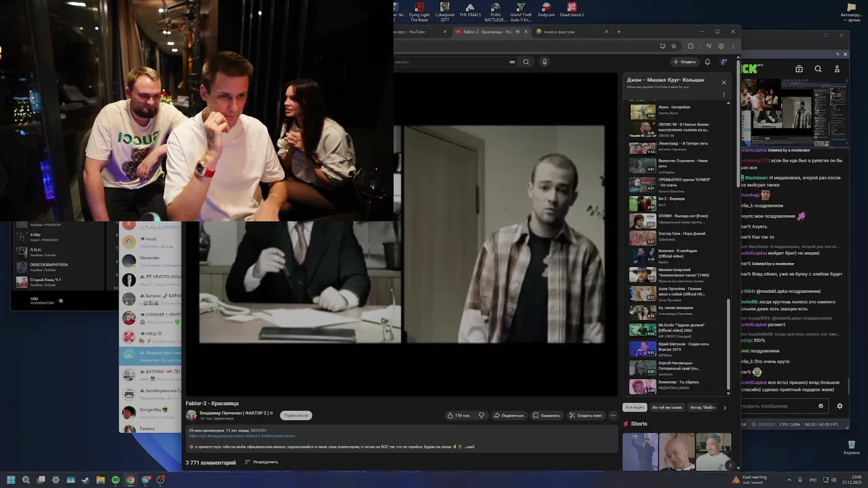The width and height of the screenshot is (868, 488).
Task: Open YouTube notifications bell
Action: coord(707,62)
